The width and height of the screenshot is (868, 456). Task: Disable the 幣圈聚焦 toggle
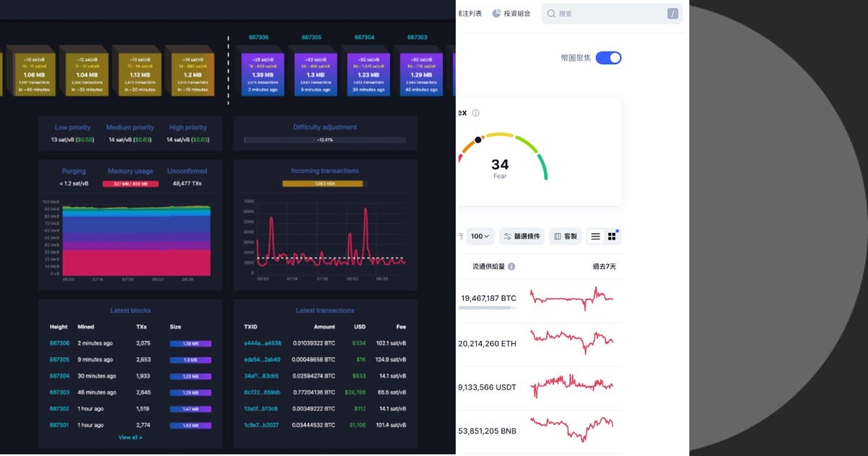tap(608, 57)
